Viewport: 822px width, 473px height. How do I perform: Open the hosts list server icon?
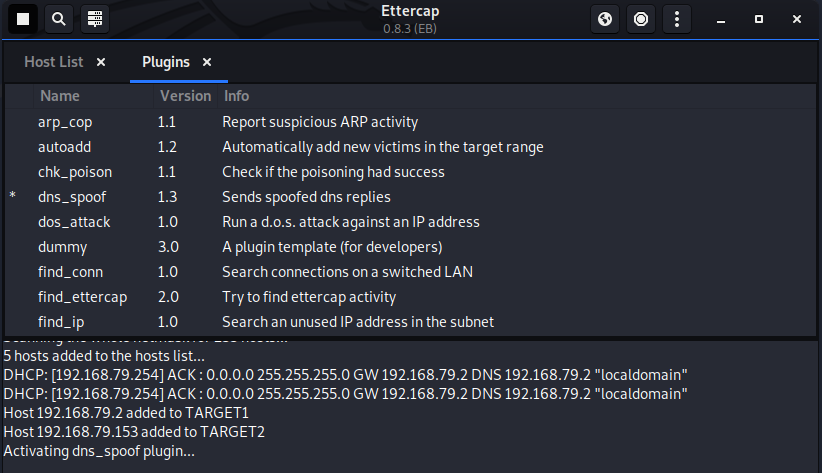click(94, 19)
